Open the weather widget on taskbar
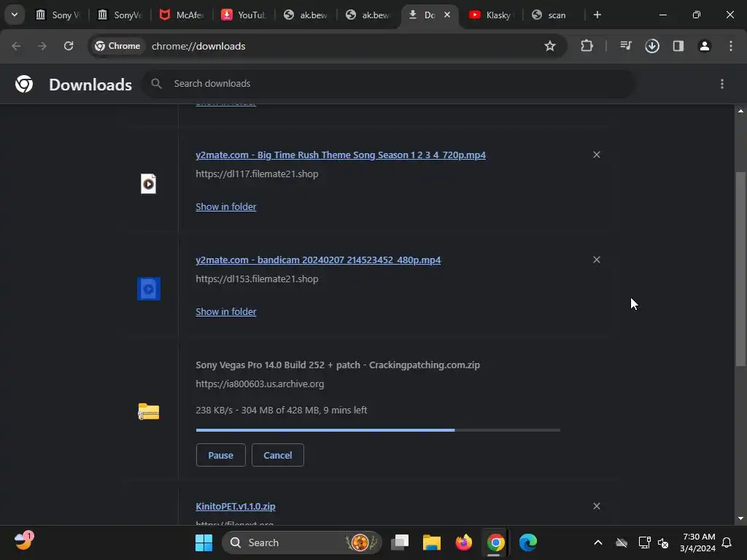The image size is (747, 560). click(23, 542)
